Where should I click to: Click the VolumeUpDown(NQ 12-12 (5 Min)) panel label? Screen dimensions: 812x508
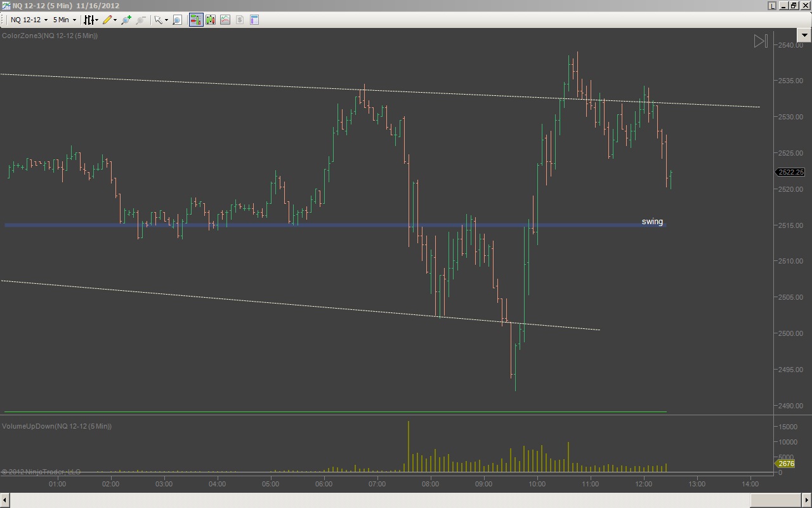[x=56, y=426]
